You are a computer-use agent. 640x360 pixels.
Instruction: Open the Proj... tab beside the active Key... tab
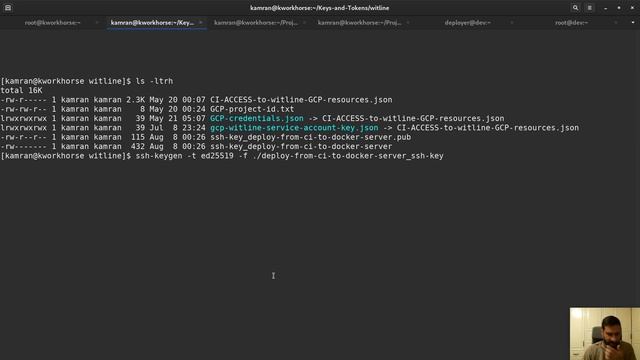tap(256, 23)
